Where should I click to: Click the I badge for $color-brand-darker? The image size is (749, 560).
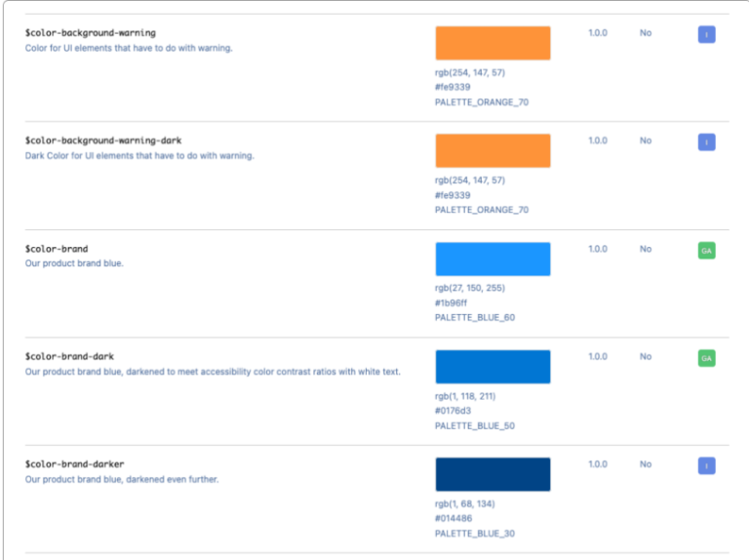(706, 466)
